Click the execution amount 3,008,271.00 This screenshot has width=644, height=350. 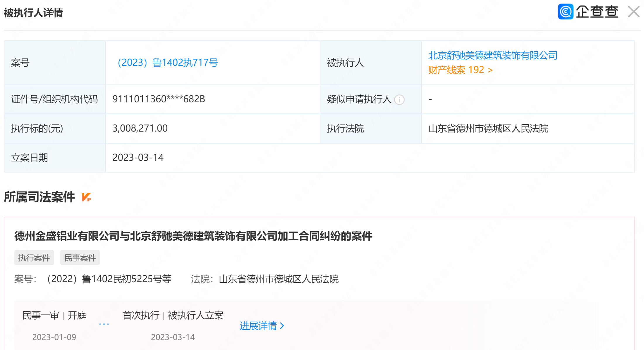tap(140, 128)
